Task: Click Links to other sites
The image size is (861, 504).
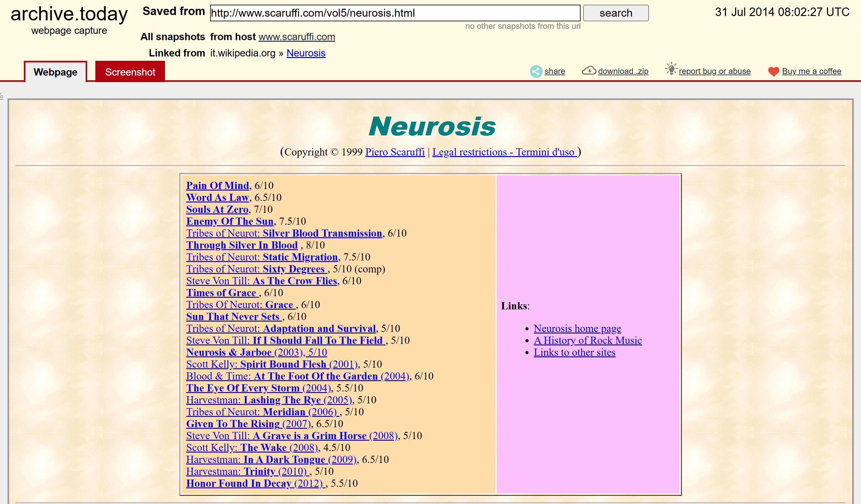Action: tap(574, 352)
